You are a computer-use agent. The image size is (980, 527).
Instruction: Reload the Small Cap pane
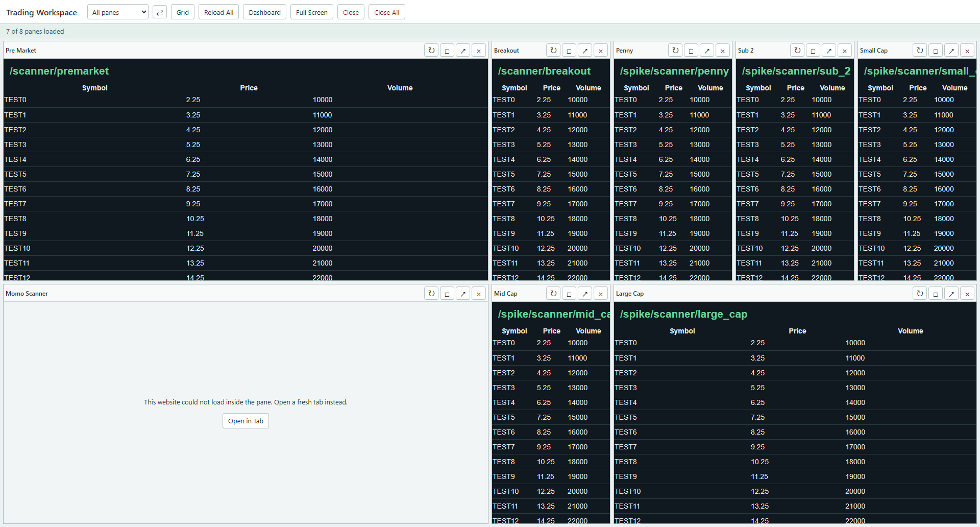point(920,51)
